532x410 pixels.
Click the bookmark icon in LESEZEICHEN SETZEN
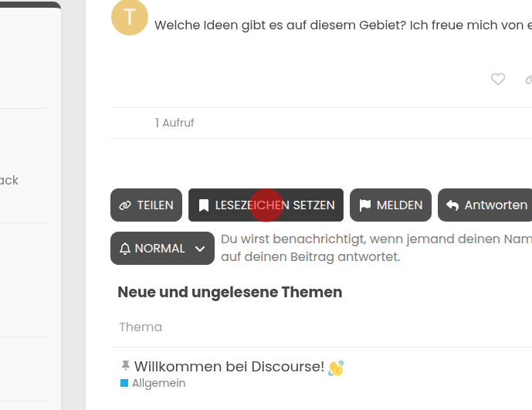pyautogui.click(x=204, y=205)
